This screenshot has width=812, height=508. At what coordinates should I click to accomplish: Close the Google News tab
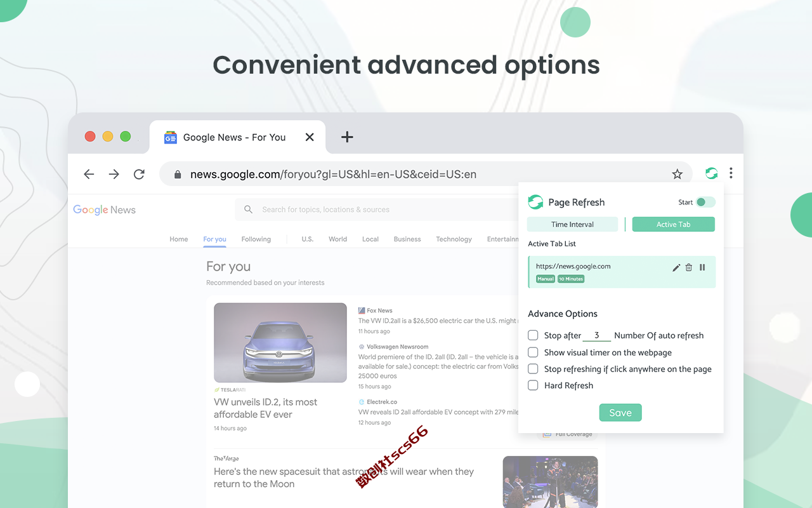click(310, 137)
